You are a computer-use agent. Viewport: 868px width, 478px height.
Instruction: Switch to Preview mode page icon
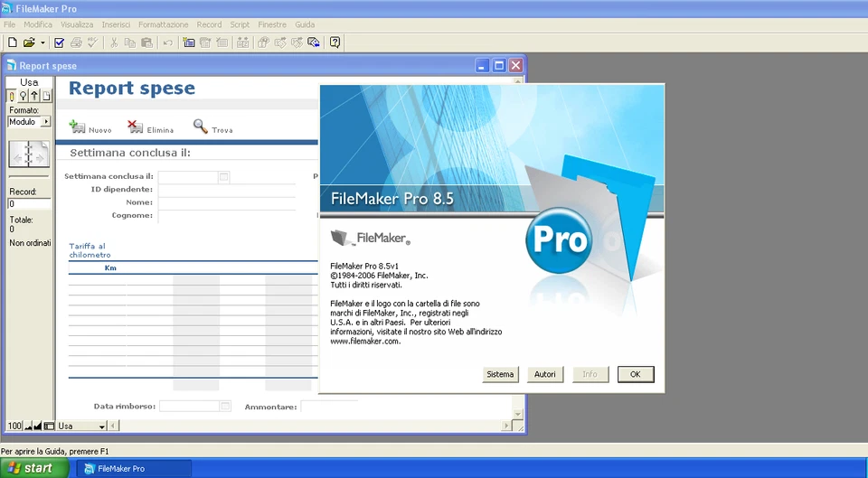point(46,97)
